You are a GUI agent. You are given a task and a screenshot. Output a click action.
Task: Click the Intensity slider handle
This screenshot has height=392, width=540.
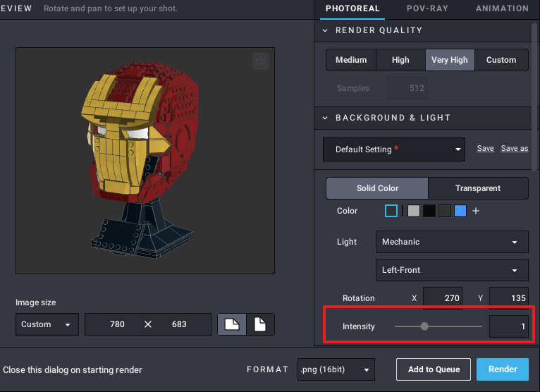pyautogui.click(x=424, y=326)
